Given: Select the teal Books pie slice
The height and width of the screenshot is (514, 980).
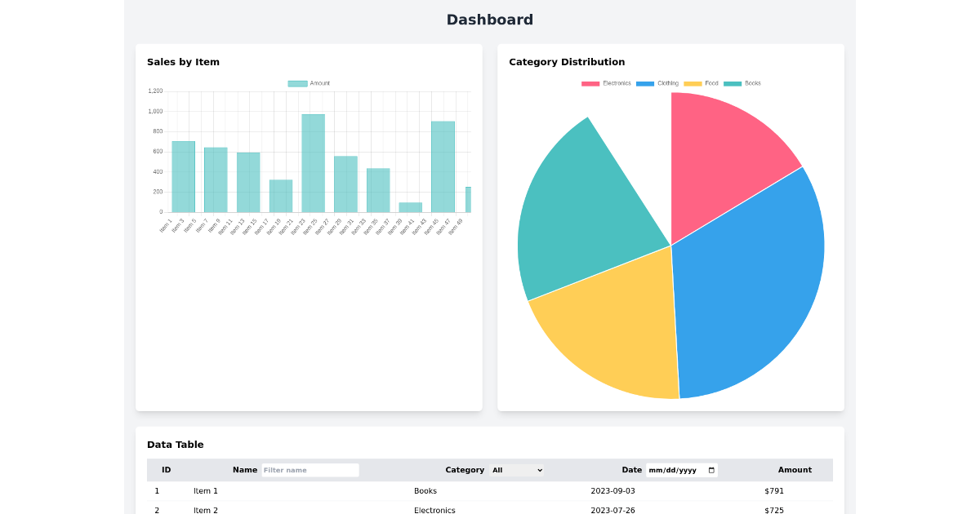Looking at the screenshot, I should 580,212.
